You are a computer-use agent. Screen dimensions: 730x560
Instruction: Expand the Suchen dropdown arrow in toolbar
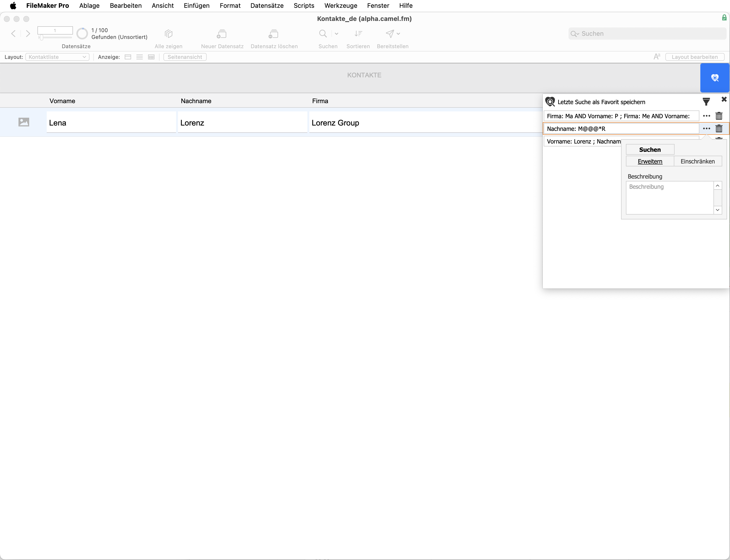click(x=337, y=34)
